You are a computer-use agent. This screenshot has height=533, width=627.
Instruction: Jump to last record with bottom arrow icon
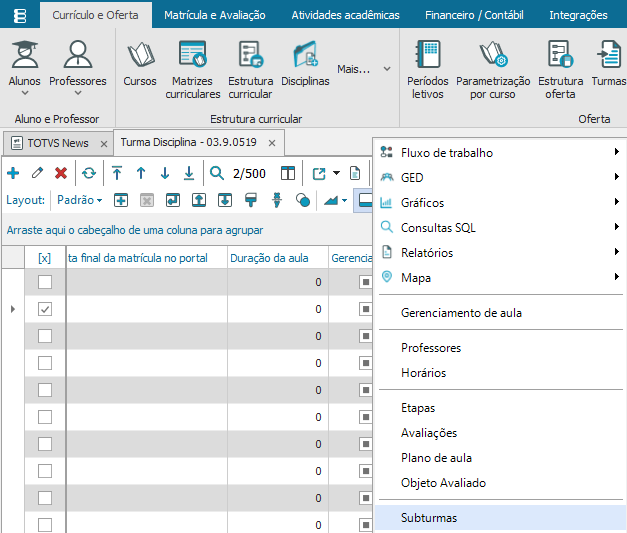pos(188,173)
